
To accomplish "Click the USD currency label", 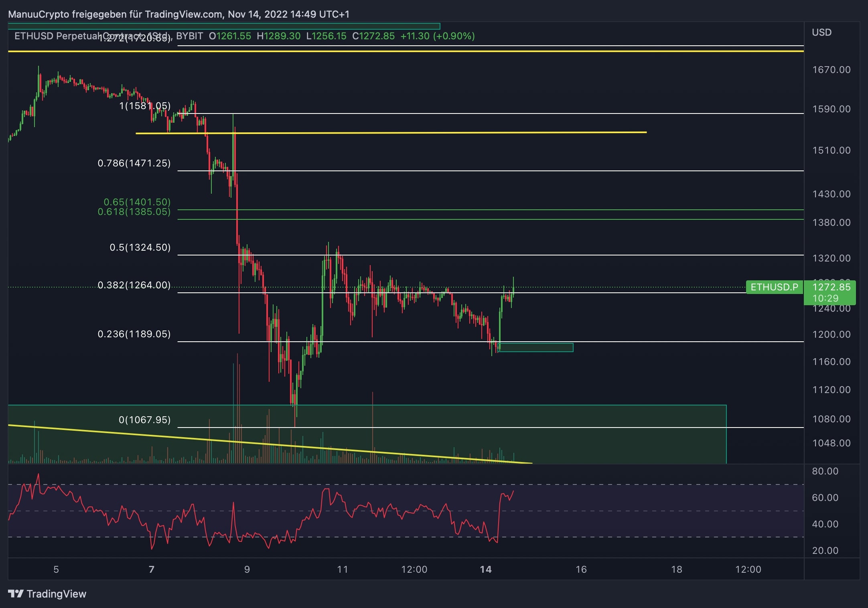I will point(821,32).
